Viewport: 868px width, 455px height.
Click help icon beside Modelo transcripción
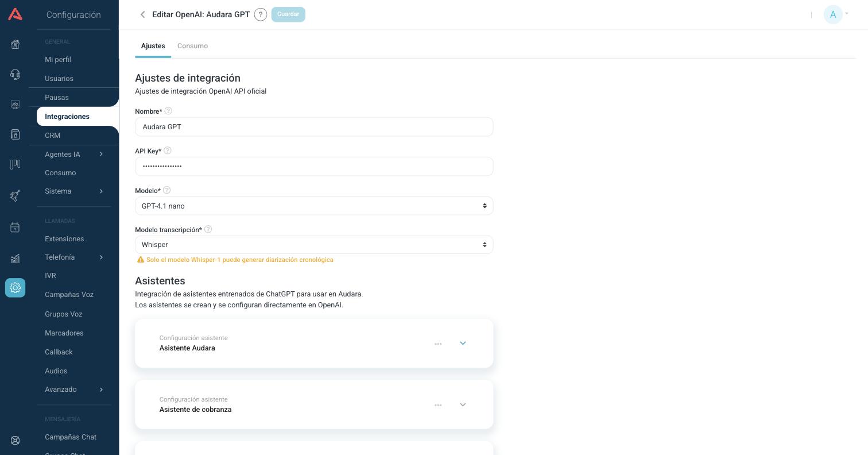click(x=208, y=229)
